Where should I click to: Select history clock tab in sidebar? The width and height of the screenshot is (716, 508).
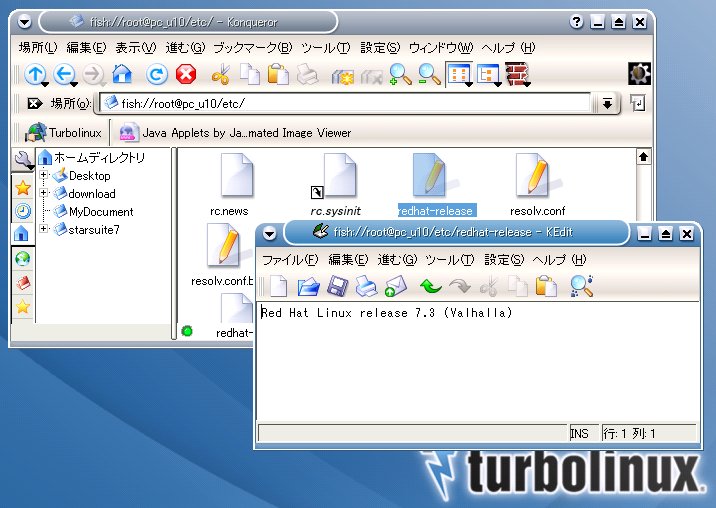coord(22,211)
